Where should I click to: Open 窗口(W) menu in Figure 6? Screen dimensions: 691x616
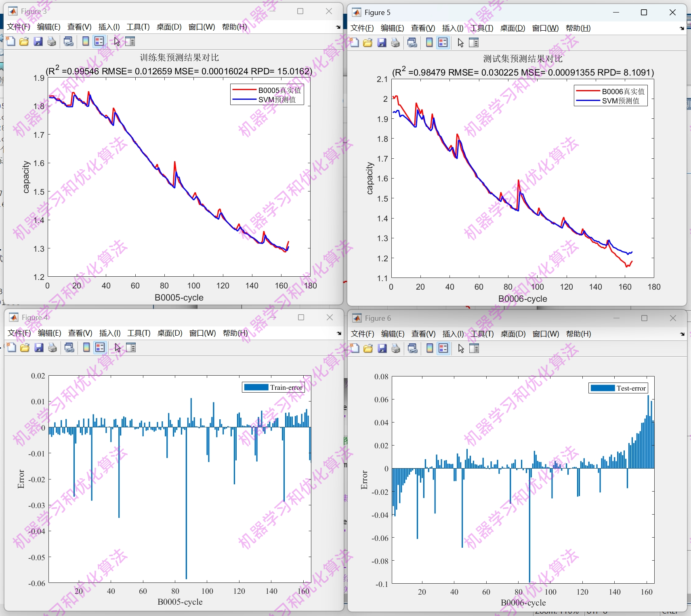click(546, 334)
